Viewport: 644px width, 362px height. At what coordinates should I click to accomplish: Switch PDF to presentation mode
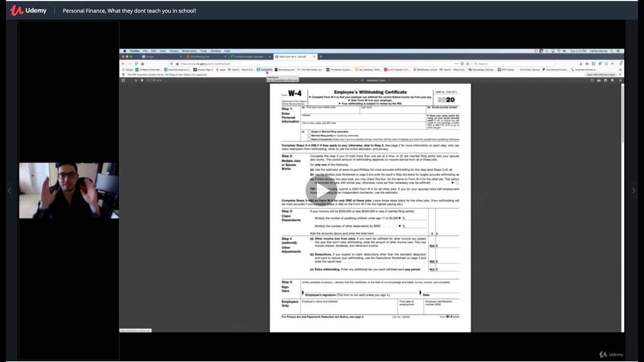click(592, 80)
